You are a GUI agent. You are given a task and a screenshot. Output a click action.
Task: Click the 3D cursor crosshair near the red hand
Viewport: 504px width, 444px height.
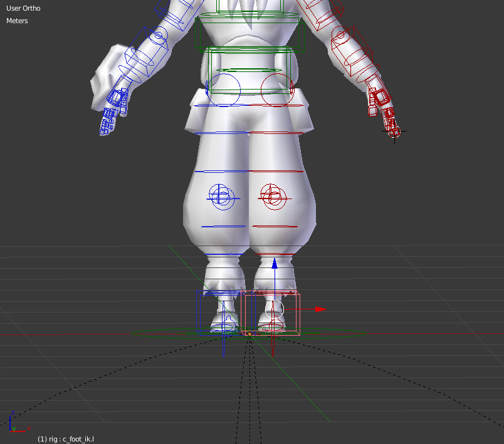(x=395, y=132)
